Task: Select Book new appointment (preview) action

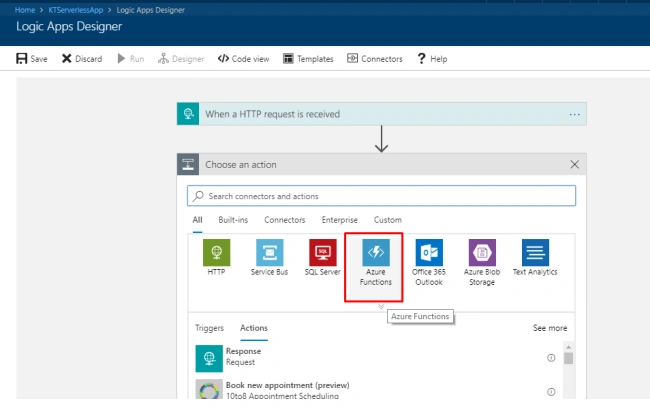Action: [376, 389]
